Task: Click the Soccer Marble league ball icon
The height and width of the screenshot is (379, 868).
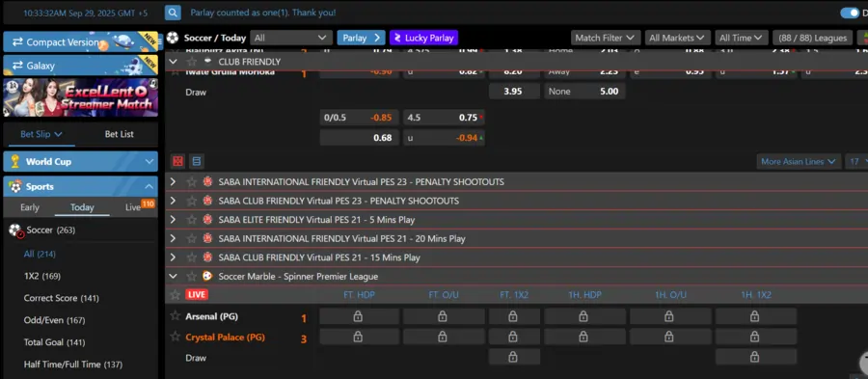Action: point(207,276)
